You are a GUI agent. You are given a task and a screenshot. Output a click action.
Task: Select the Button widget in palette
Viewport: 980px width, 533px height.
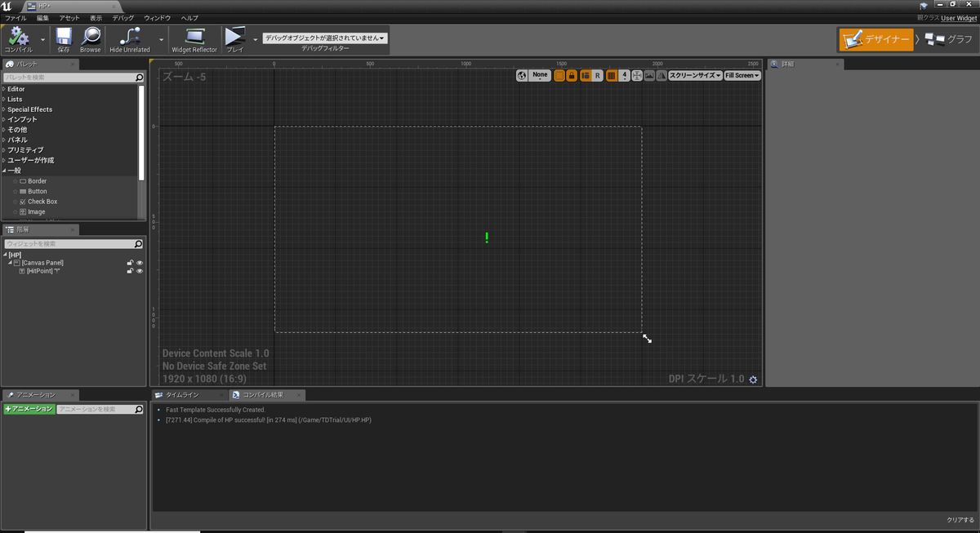point(37,191)
